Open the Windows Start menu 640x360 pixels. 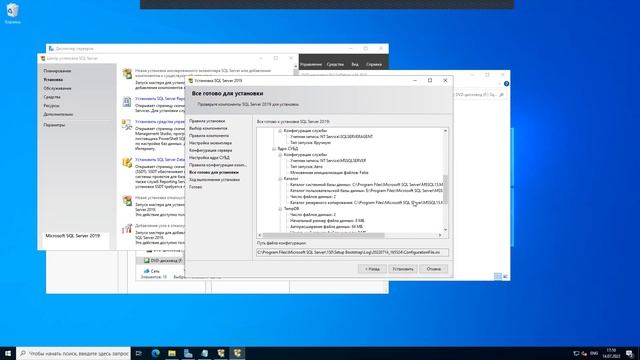[8, 353]
